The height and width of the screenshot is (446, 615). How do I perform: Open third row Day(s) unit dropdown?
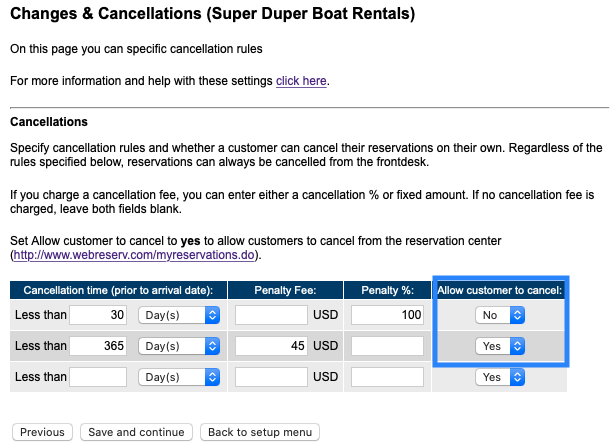pos(179,377)
